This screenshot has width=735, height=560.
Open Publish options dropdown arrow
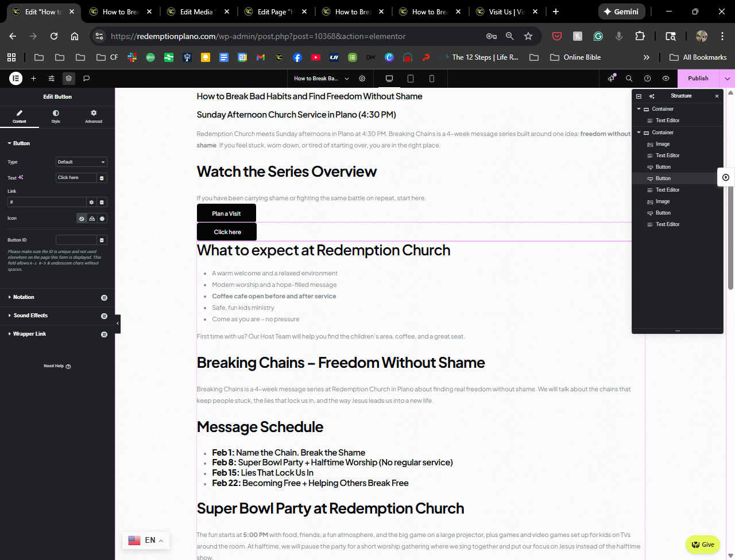click(x=727, y=78)
